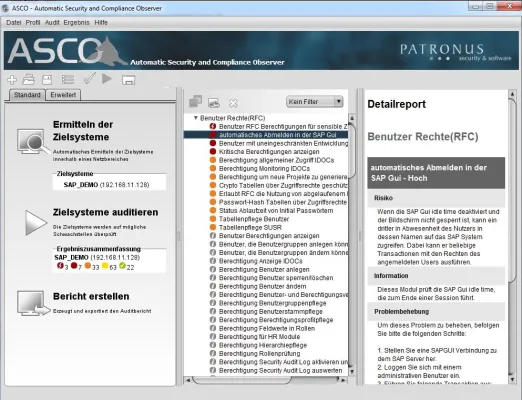Open the Datei menu
This screenshot has height=400, width=522.
(x=14, y=22)
